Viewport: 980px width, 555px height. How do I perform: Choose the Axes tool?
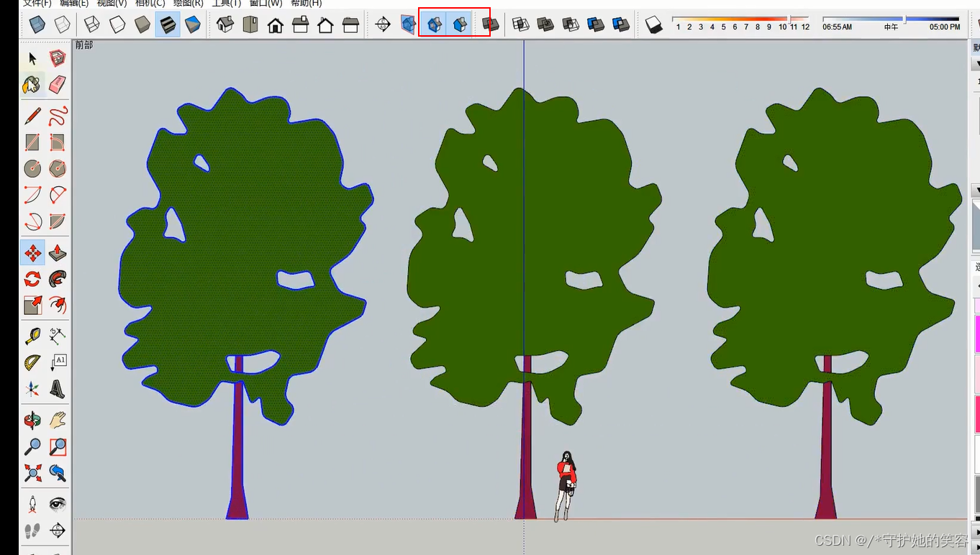(32, 389)
